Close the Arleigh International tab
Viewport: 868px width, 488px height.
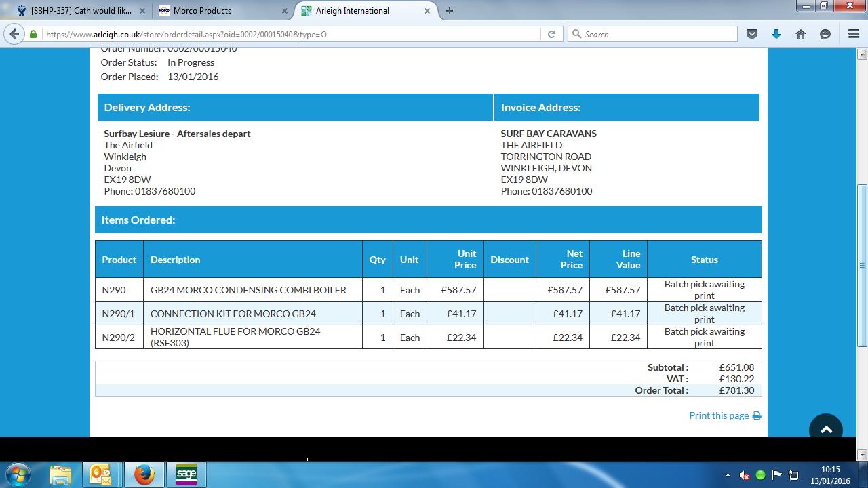tap(429, 11)
